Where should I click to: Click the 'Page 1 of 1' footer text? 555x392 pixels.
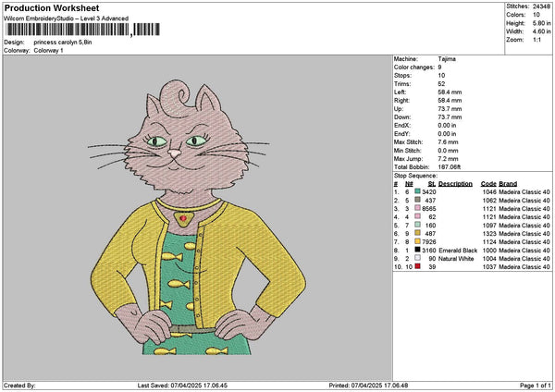536,386
